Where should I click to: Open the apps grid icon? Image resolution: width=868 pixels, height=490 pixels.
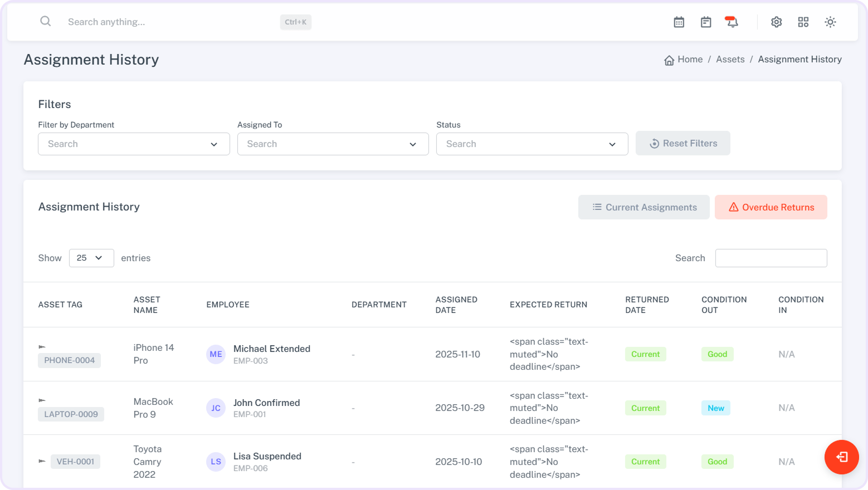click(803, 22)
